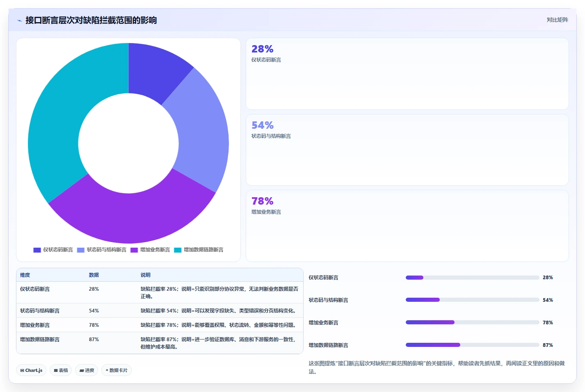Viewport: 585px width, 392px height.
Task: Select the 28% data card
Action: coord(407,74)
